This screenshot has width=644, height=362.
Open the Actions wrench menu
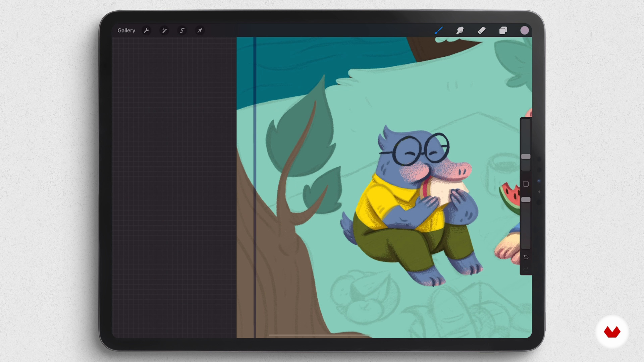[x=146, y=31]
